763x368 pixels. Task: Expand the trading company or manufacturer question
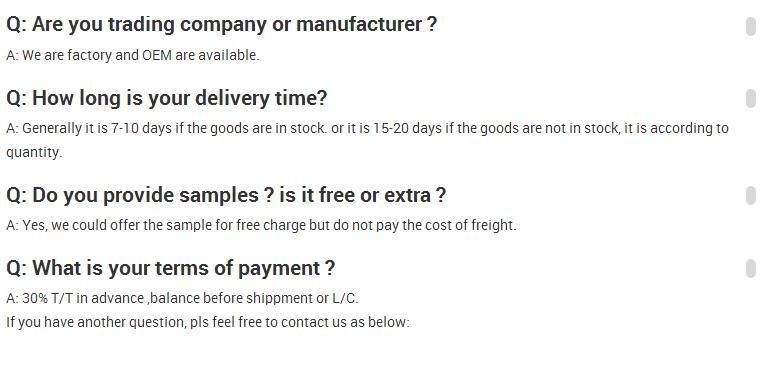221,24
